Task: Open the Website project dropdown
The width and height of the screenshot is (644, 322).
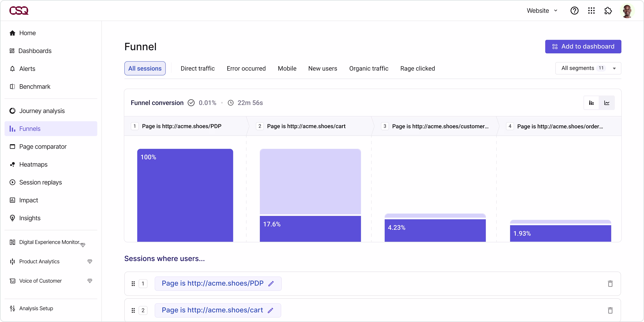Action: (542, 11)
